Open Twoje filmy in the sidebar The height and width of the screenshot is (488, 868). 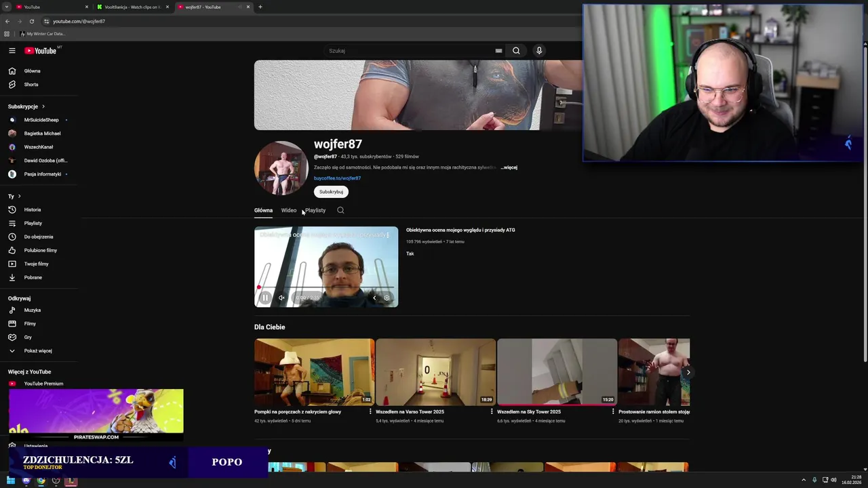coord(41,264)
